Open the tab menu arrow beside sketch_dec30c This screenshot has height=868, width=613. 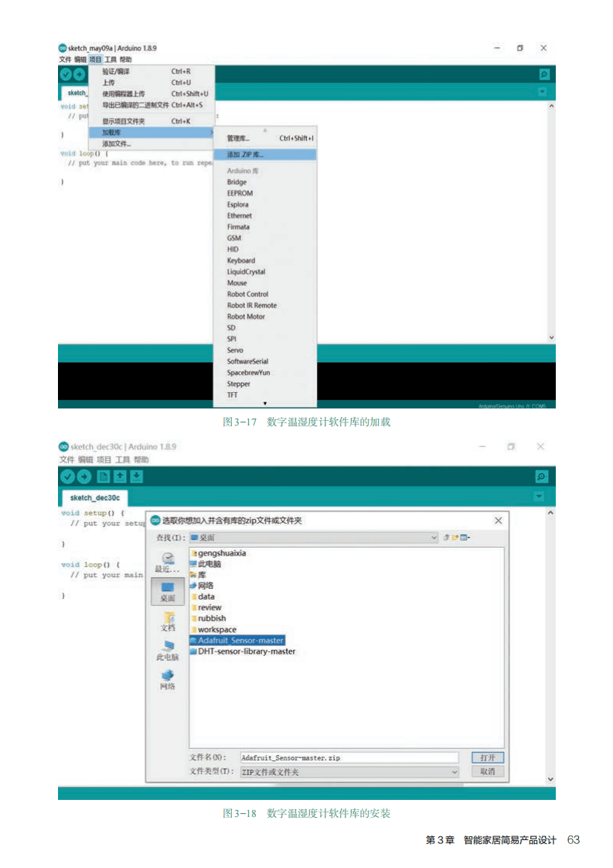[x=539, y=497]
